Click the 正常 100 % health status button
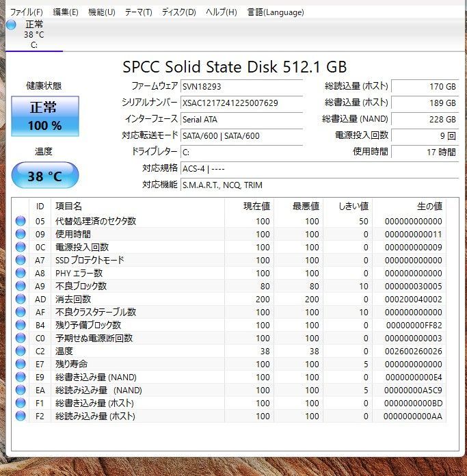 tap(45, 116)
